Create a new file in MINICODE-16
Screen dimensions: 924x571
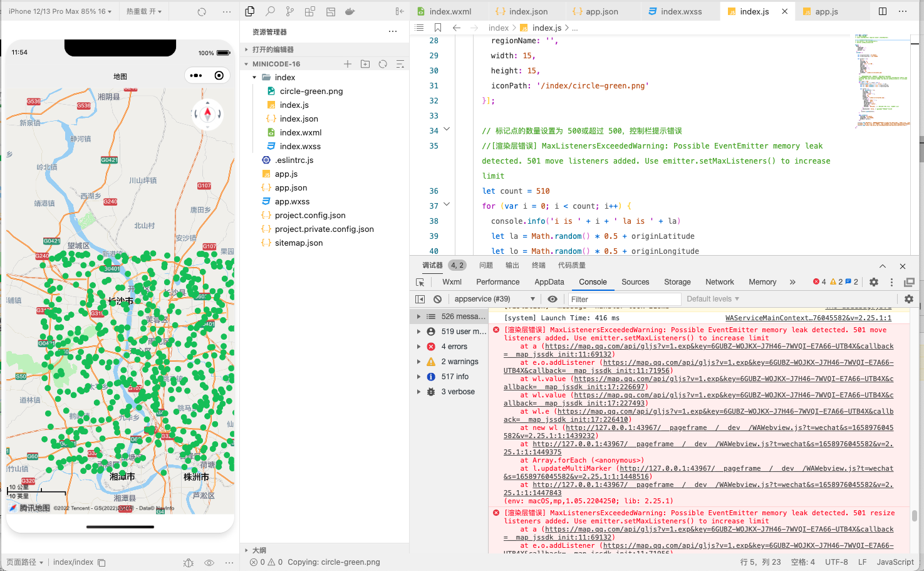pyautogui.click(x=348, y=64)
